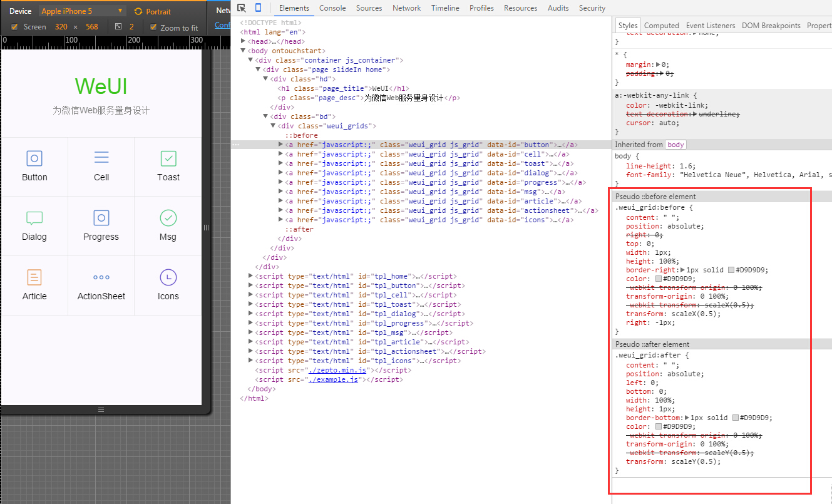832x504 pixels.
Task: Tap the Button grid icon in the WeUI page
Action: (x=34, y=158)
